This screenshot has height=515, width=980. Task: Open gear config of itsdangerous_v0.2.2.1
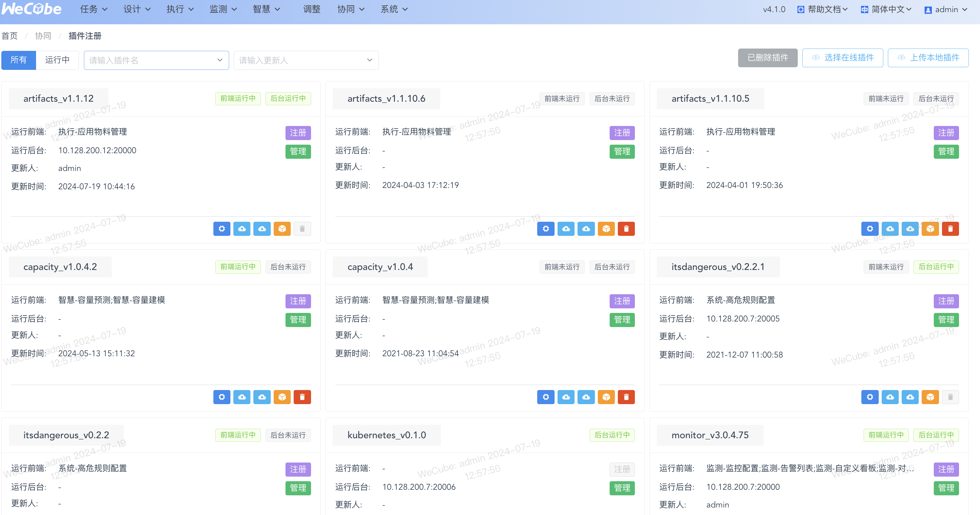coord(870,397)
